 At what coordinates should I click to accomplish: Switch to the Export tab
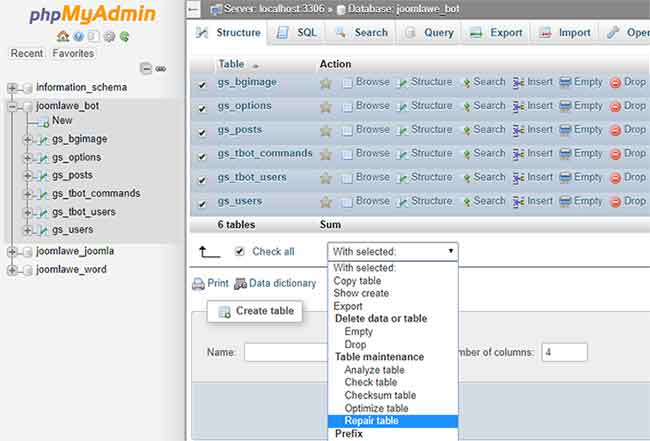(x=496, y=33)
